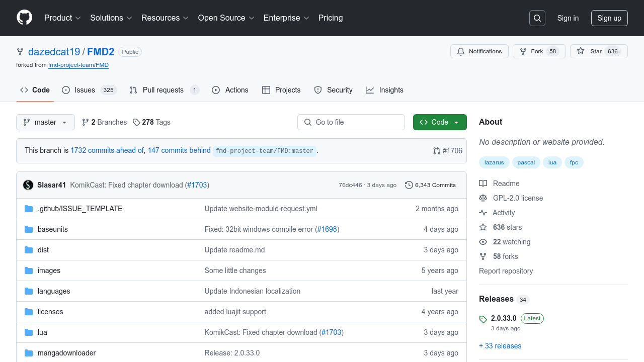This screenshot has width=644, height=362.
Task: Click the Notifications button
Action: pos(479,51)
